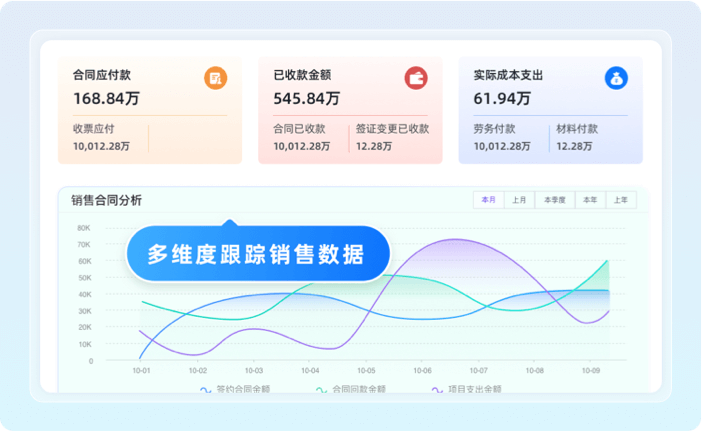Click the 材料付款 value
The width and height of the screenshot is (702, 431).
[x=573, y=146]
